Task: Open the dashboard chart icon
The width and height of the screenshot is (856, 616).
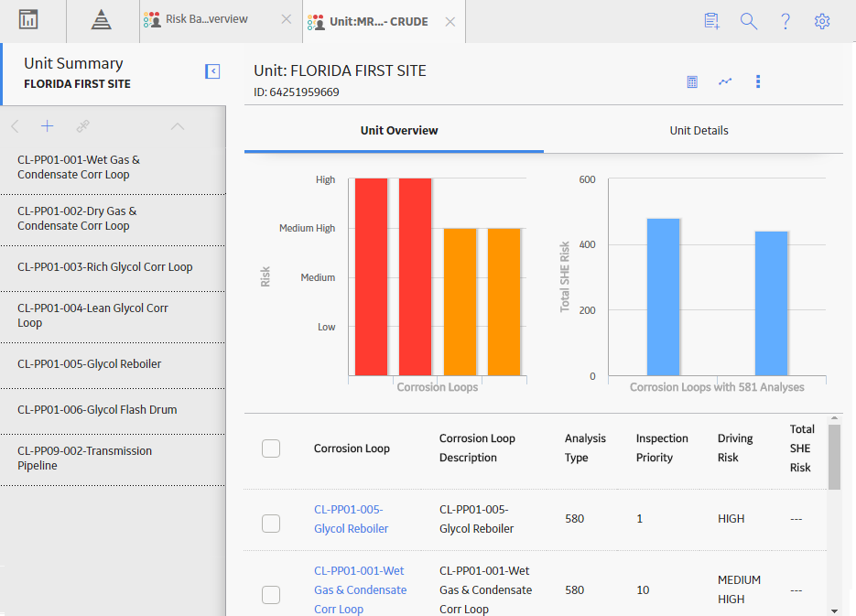Action: tap(28, 19)
